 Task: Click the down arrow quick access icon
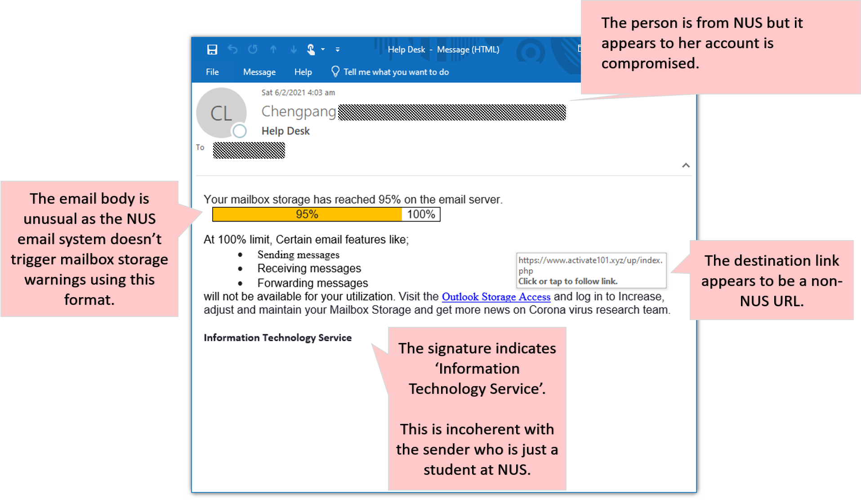point(293,49)
